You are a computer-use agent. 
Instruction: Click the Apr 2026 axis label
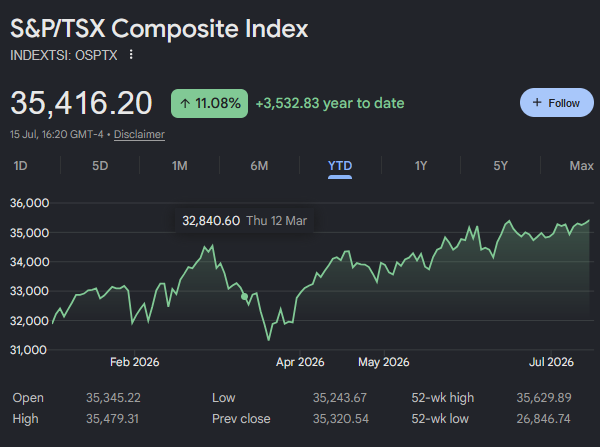(x=300, y=362)
